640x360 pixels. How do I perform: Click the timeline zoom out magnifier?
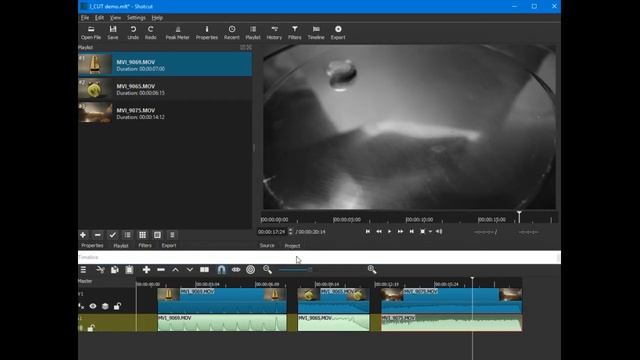coord(267,269)
